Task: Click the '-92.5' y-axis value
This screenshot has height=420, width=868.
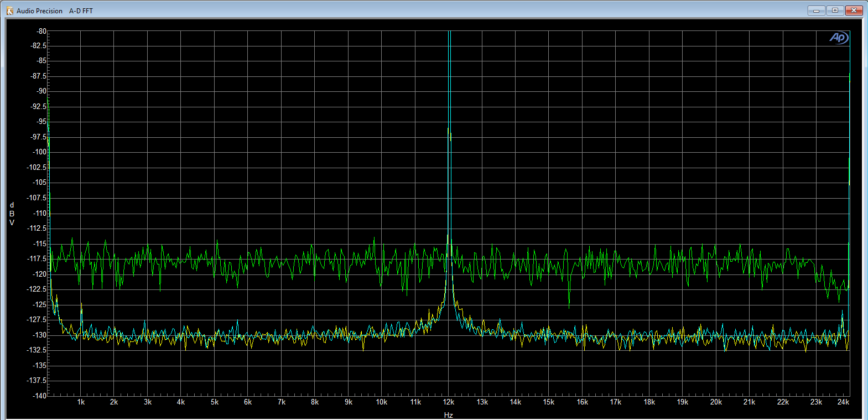Action: click(39, 106)
